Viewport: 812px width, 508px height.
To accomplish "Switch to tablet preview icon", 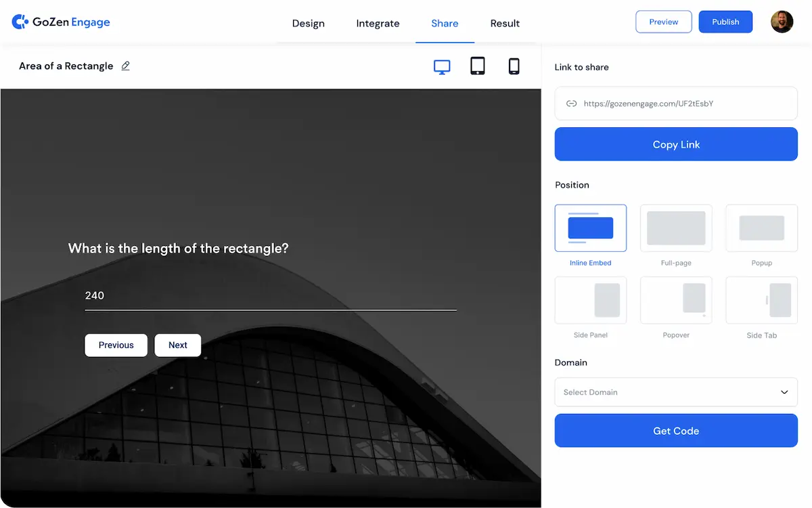I will (x=478, y=66).
